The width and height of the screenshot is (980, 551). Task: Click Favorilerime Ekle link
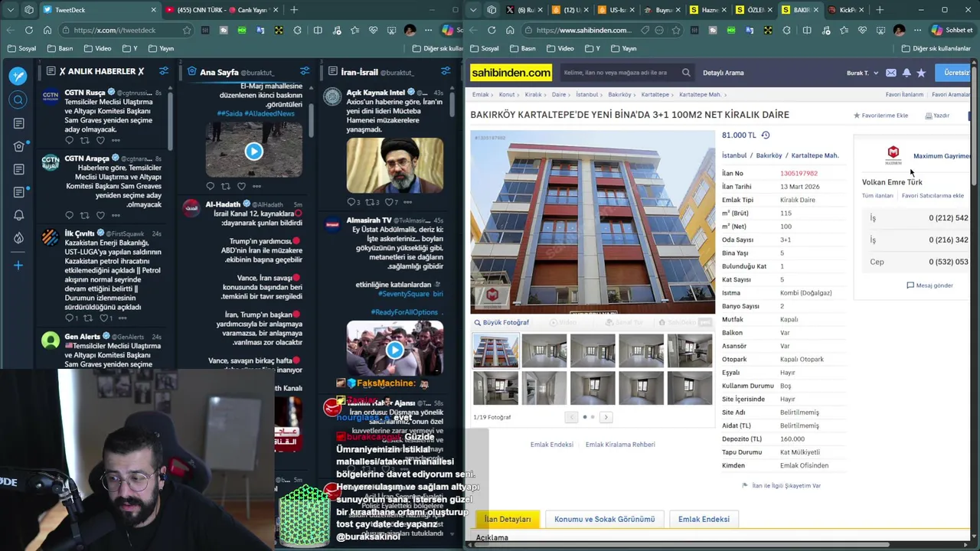[880, 116]
